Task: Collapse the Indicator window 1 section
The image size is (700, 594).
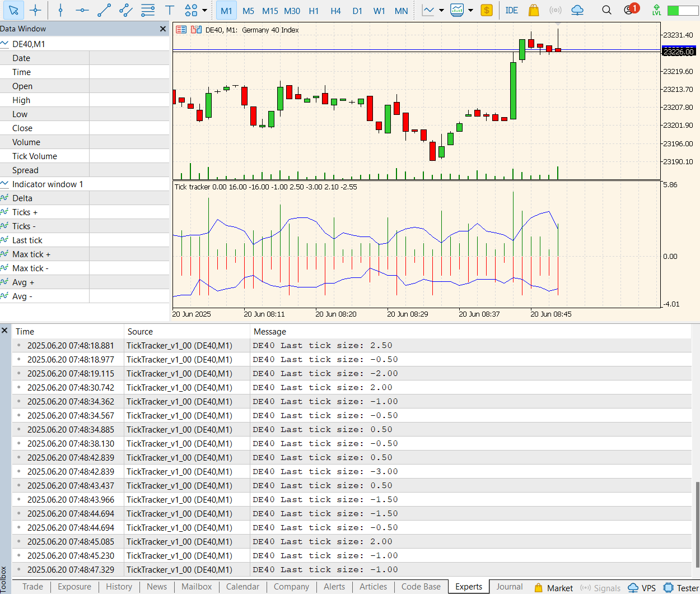Action: pos(4,184)
